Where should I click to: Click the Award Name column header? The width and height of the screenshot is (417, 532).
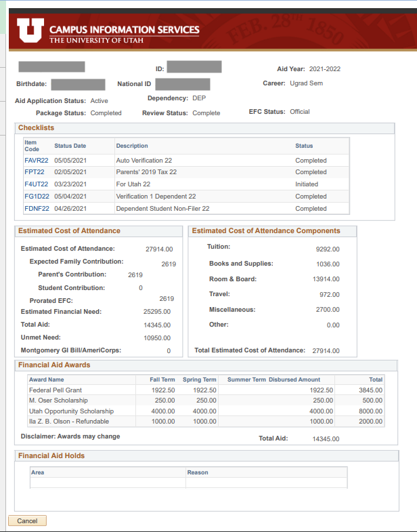click(47, 380)
